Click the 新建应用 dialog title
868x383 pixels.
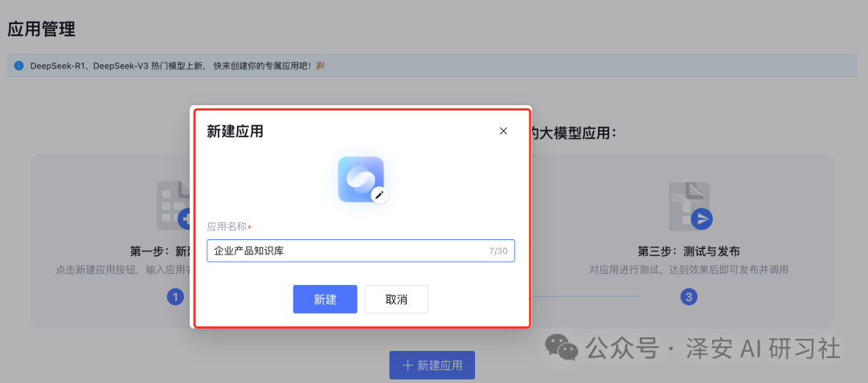click(x=235, y=132)
